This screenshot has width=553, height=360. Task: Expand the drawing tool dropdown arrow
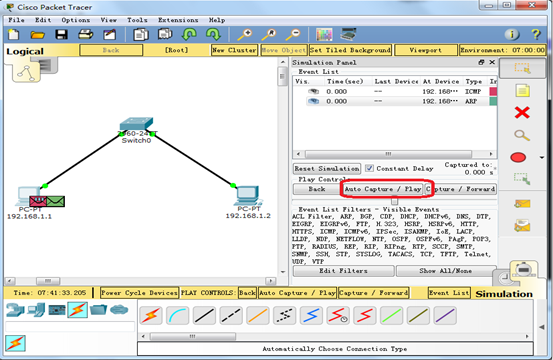(542, 158)
